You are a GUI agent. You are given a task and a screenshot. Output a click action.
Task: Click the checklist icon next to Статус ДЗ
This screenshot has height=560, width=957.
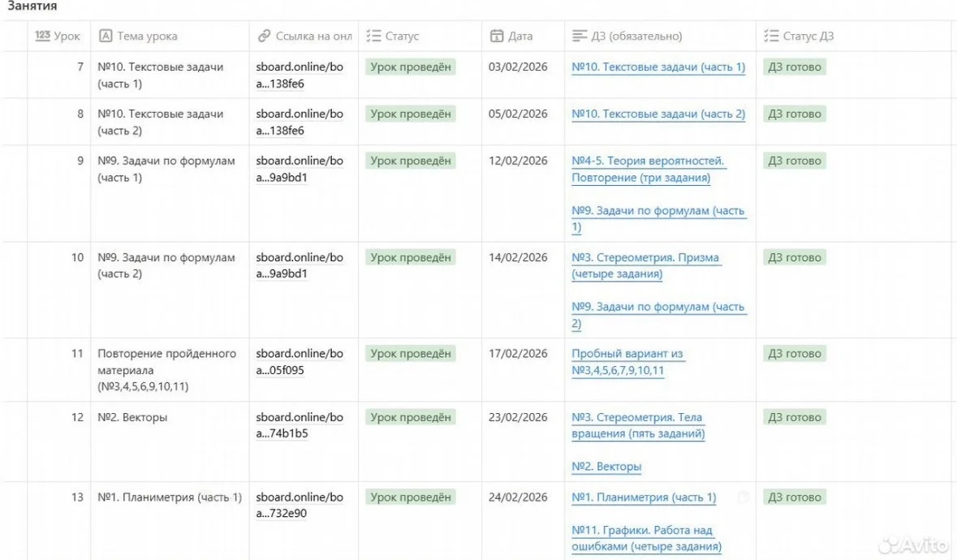771,36
